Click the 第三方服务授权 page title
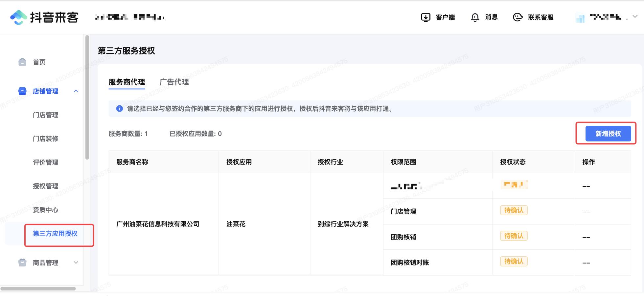Image resolution: width=644 pixels, height=296 pixels. (x=126, y=51)
